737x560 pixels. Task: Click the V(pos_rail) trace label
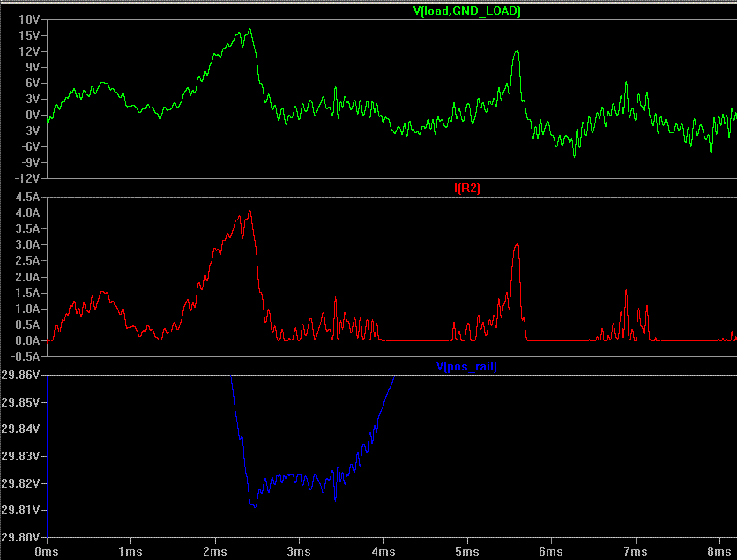click(466, 366)
